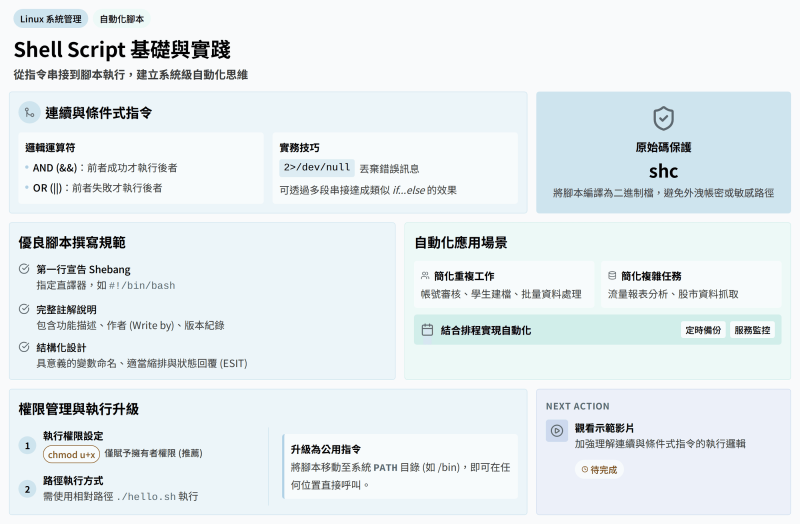This screenshot has height=524, width=800.
Task: Click the 邏輯運算符 subheading
Action: point(51,147)
